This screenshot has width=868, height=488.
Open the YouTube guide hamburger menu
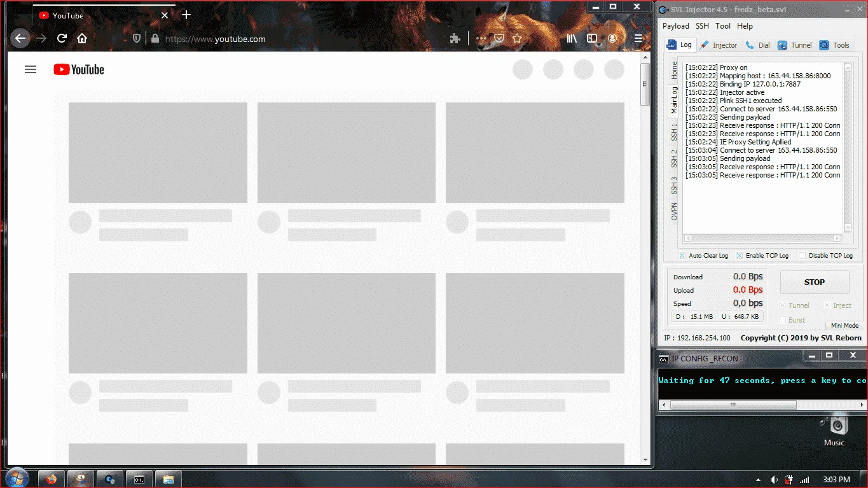[31, 69]
